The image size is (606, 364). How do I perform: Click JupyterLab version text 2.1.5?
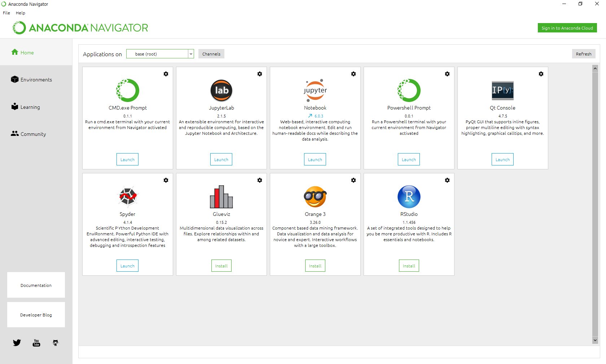pyautogui.click(x=221, y=116)
